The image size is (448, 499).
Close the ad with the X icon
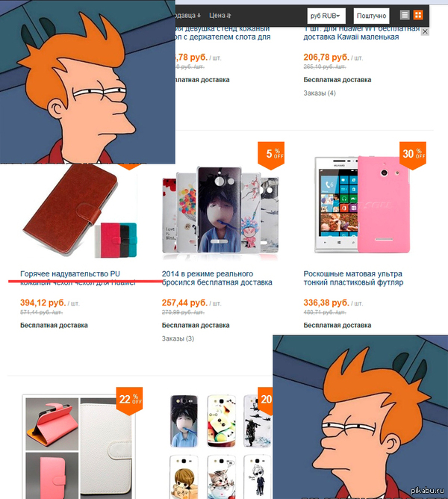[x=425, y=31]
